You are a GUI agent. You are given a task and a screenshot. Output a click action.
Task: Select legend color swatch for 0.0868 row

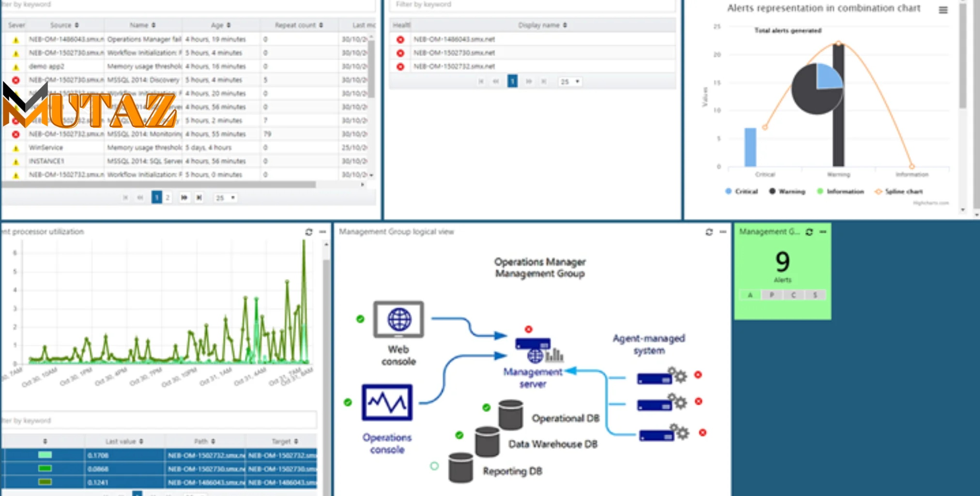point(45,468)
